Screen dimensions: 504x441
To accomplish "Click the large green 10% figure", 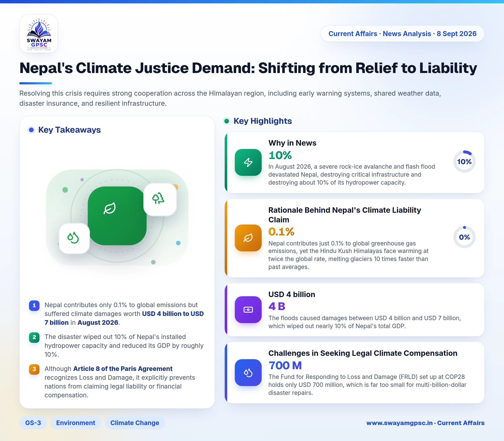I will tap(280, 155).
